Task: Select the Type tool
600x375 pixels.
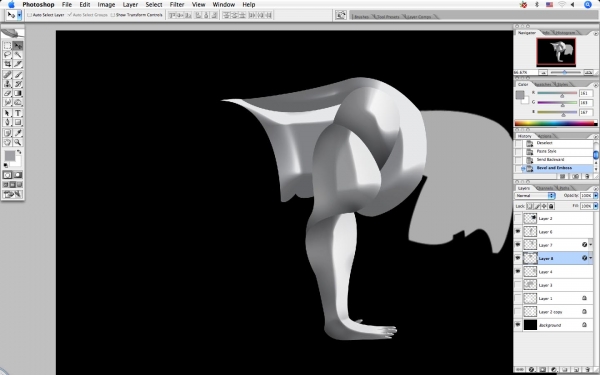Action: pos(18,113)
